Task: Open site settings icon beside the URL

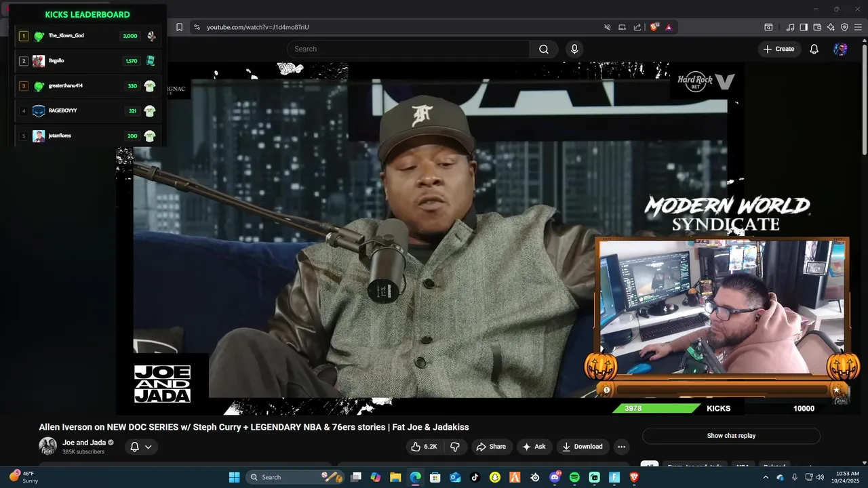Action: click(197, 27)
